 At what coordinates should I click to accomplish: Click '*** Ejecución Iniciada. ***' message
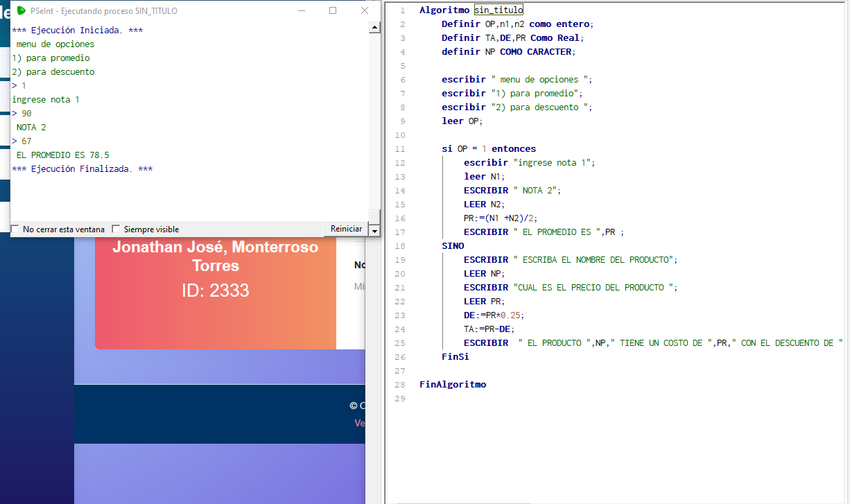[78, 31]
